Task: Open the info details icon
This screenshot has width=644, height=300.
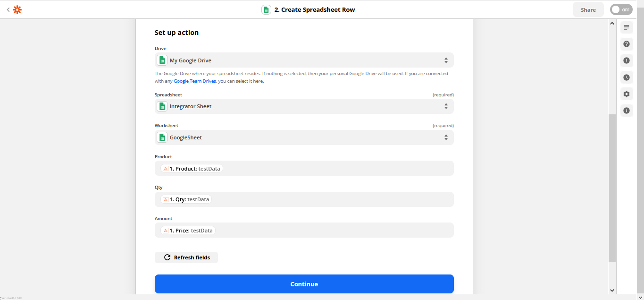Action: click(x=626, y=111)
